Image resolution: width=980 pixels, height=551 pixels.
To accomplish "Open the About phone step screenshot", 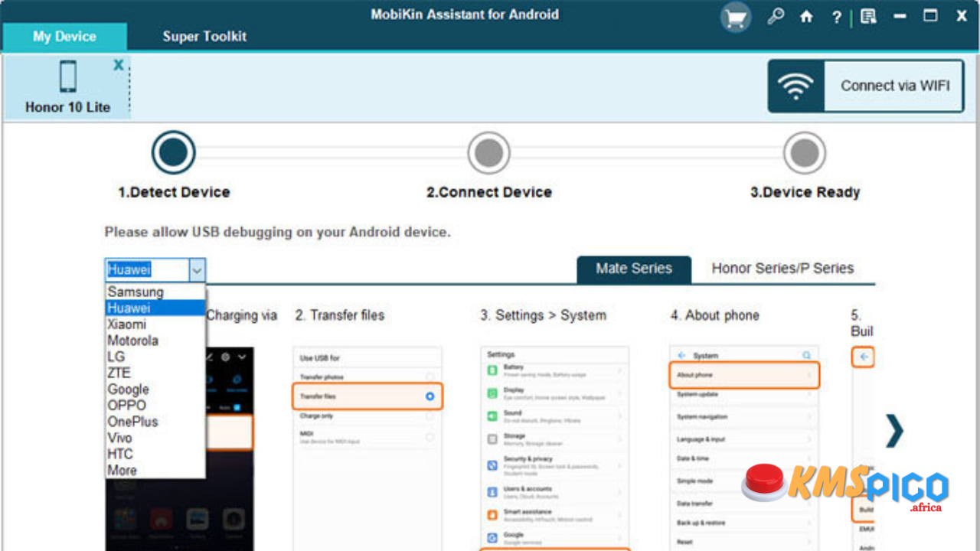I will tap(744, 448).
